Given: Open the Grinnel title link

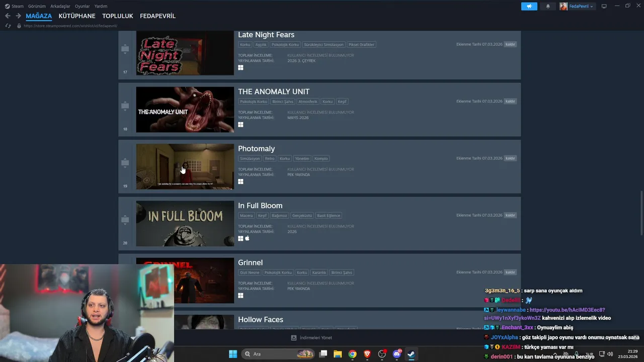Looking at the screenshot, I should (x=250, y=262).
